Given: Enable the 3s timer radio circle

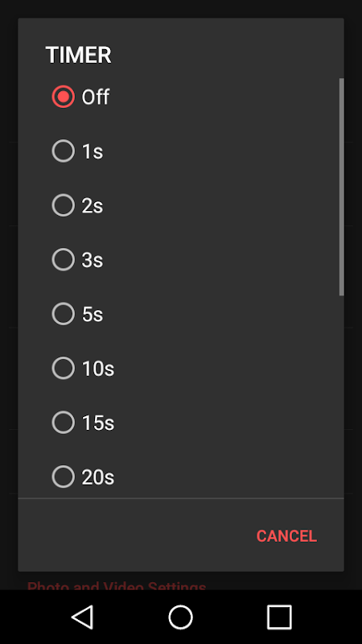Looking at the screenshot, I should tap(64, 259).
